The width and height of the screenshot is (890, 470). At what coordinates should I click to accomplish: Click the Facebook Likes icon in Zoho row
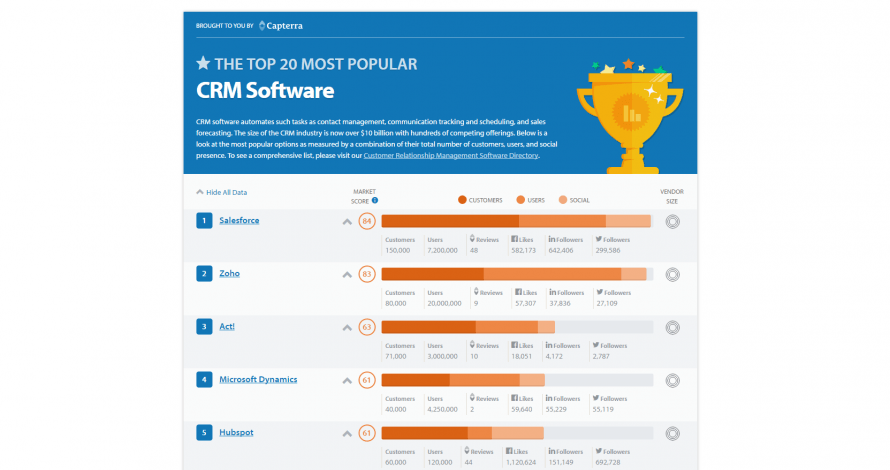click(x=518, y=292)
